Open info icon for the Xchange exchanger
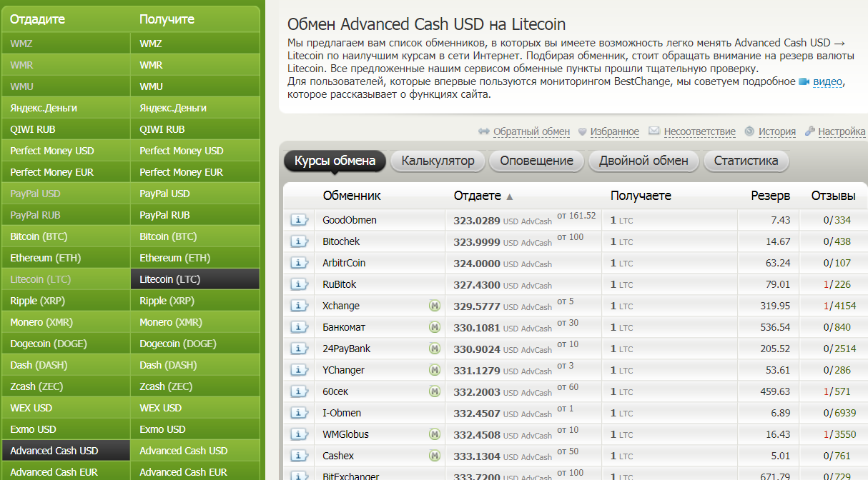Screen dimensions: 868x480 point(299,306)
